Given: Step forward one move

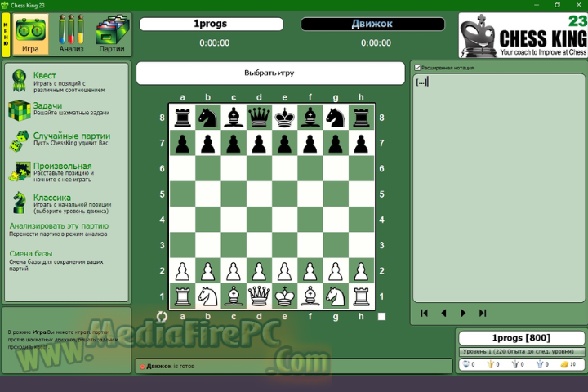Looking at the screenshot, I should 463,313.
